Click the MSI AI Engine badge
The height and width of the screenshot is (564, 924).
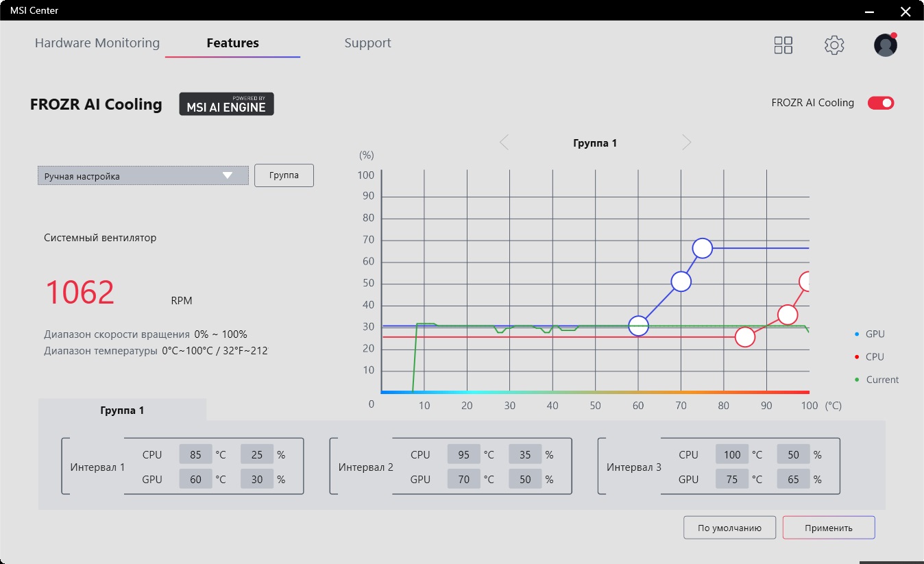226,104
